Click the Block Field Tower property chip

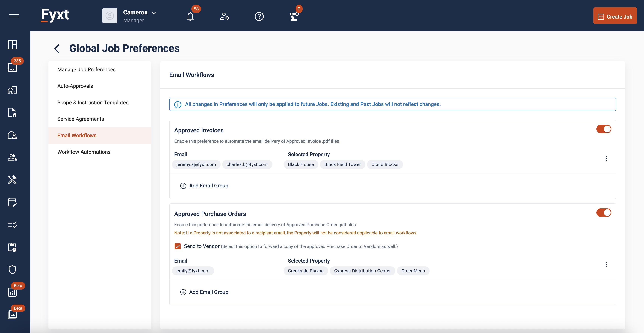click(342, 164)
